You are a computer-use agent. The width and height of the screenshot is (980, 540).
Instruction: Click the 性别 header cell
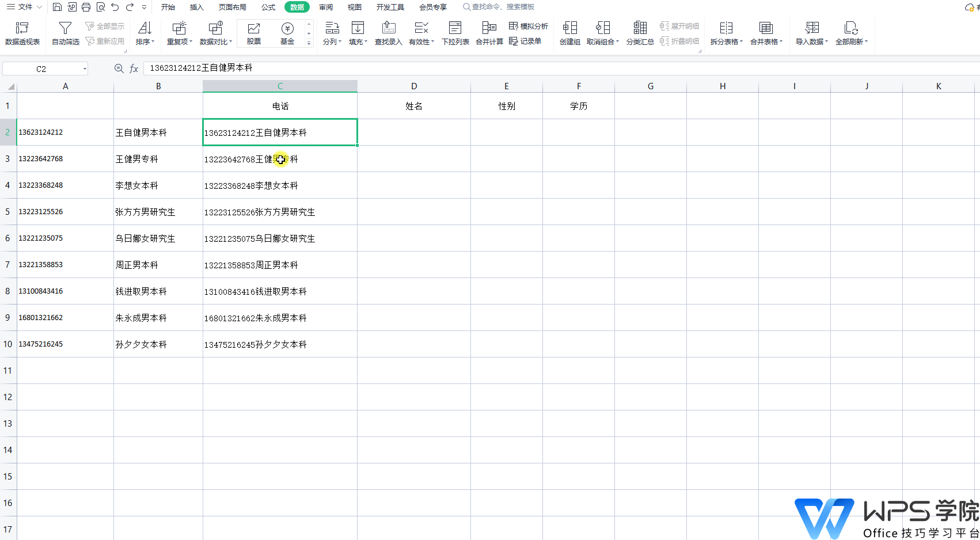[507, 106]
